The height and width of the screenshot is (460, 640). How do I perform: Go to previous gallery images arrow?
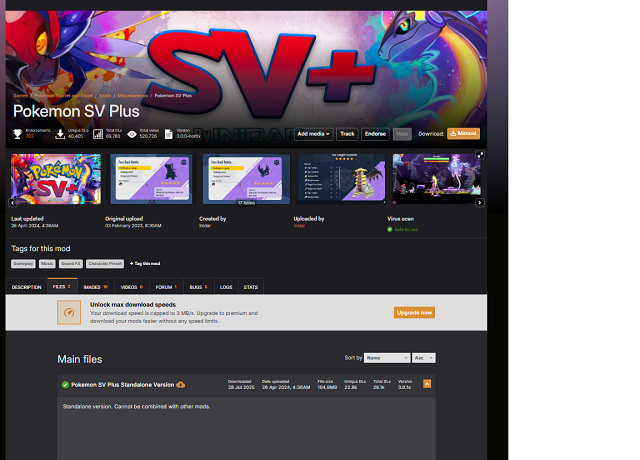coord(13,202)
